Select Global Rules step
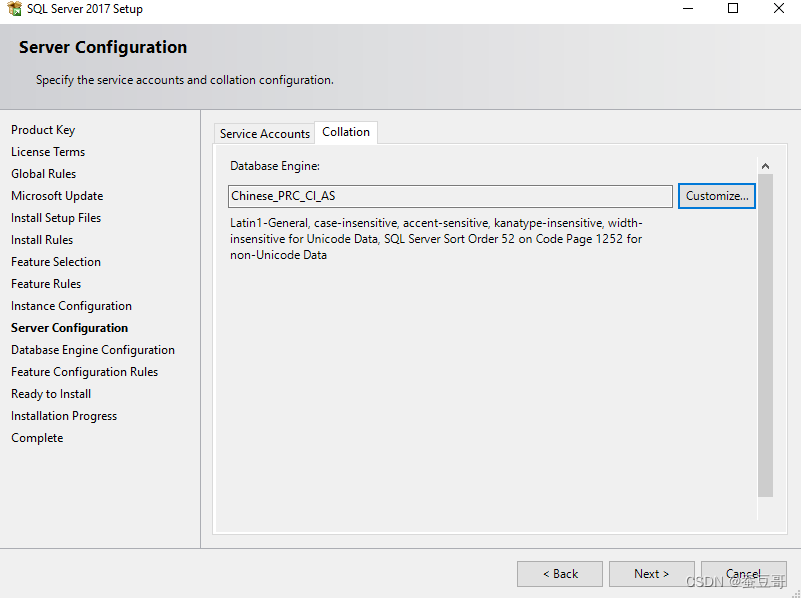This screenshot has width=801, height=598. point(43,174)
